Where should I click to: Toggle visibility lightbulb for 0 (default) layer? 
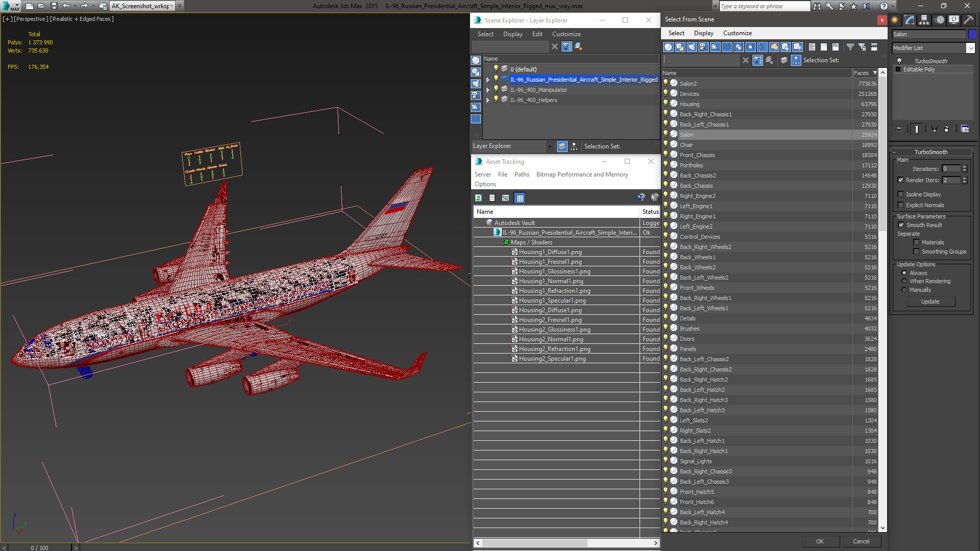pos(495,69)
